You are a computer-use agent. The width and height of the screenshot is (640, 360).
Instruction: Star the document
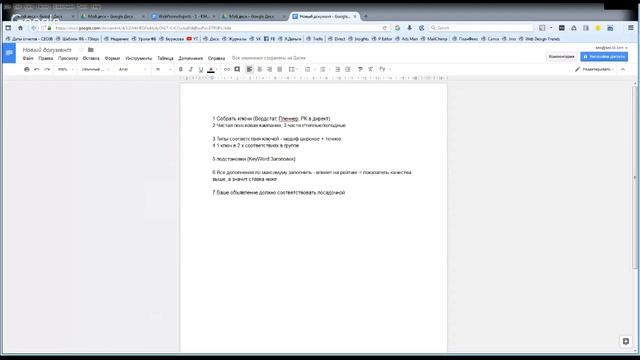(x=81, y=50)
